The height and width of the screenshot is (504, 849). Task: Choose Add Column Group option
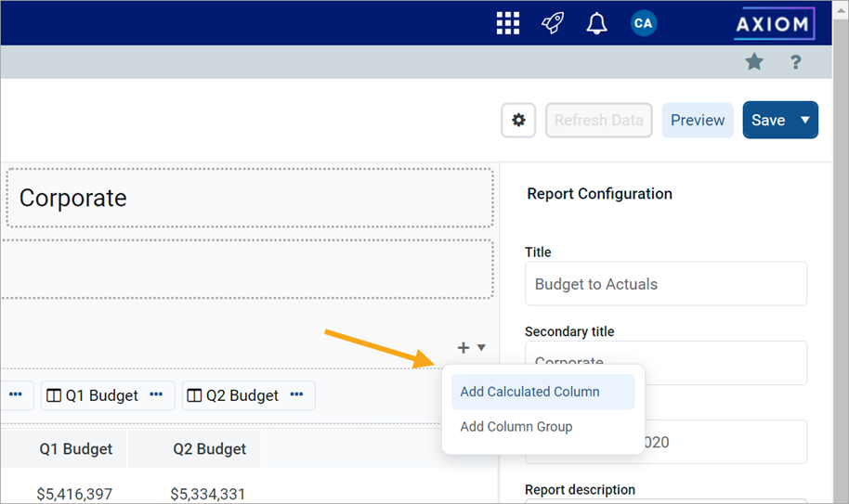pos(516,427)
